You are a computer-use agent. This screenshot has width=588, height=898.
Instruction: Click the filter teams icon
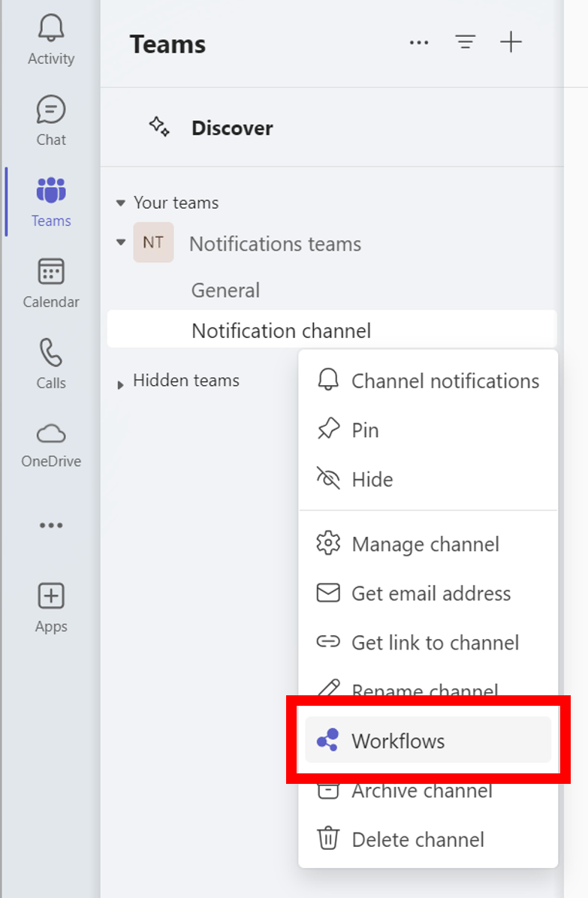(x=466, y=42)
